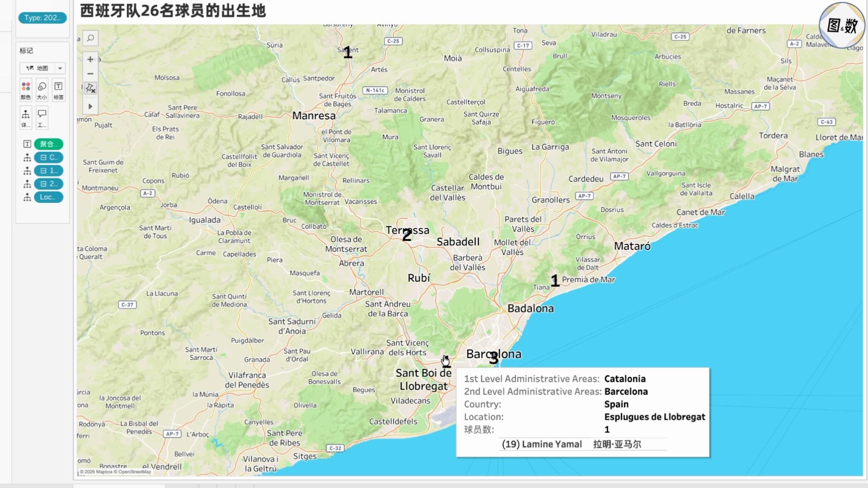
Task: Open the 标签 label marks card
Action: pyautogui.click(x=58, y=90)
